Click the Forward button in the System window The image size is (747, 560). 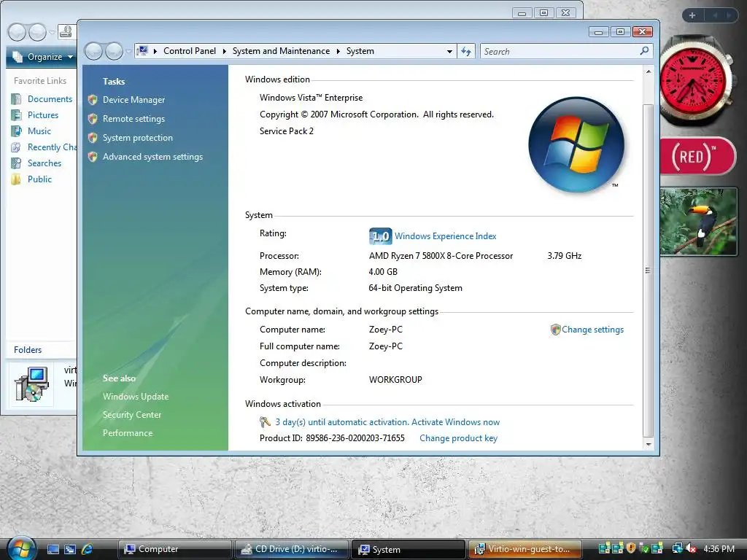(114, 51)
